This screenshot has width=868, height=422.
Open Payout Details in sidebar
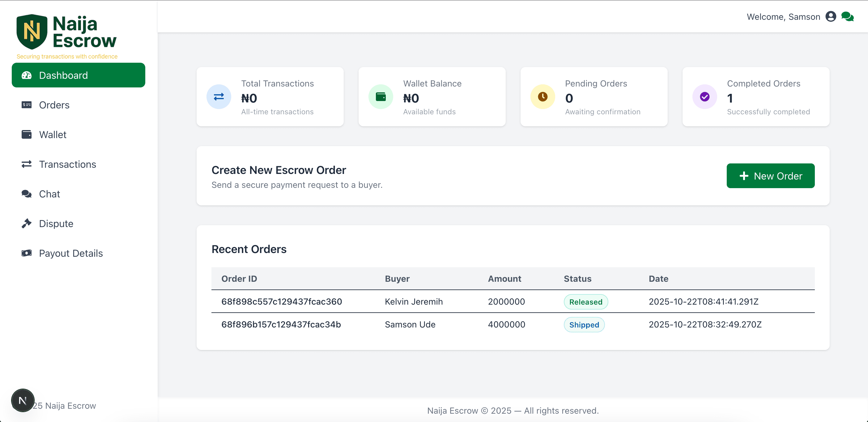71,253
